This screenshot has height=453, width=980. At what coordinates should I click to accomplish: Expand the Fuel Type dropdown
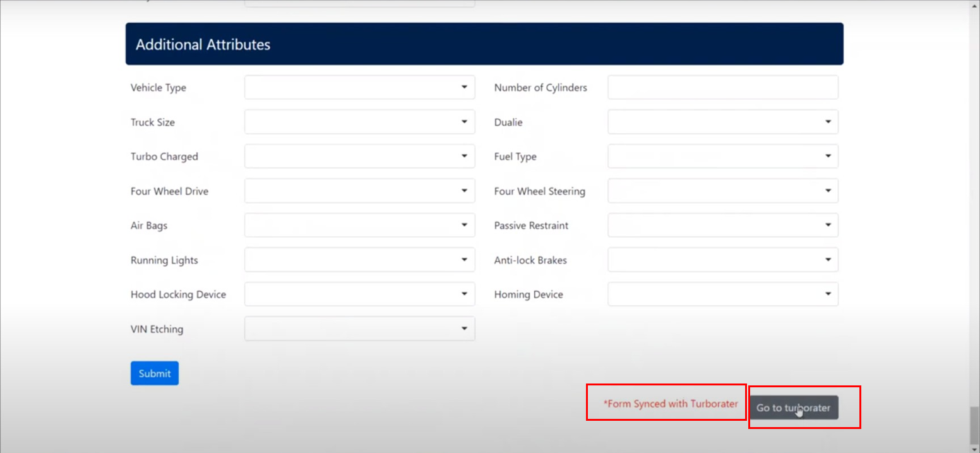coord(723,157)
